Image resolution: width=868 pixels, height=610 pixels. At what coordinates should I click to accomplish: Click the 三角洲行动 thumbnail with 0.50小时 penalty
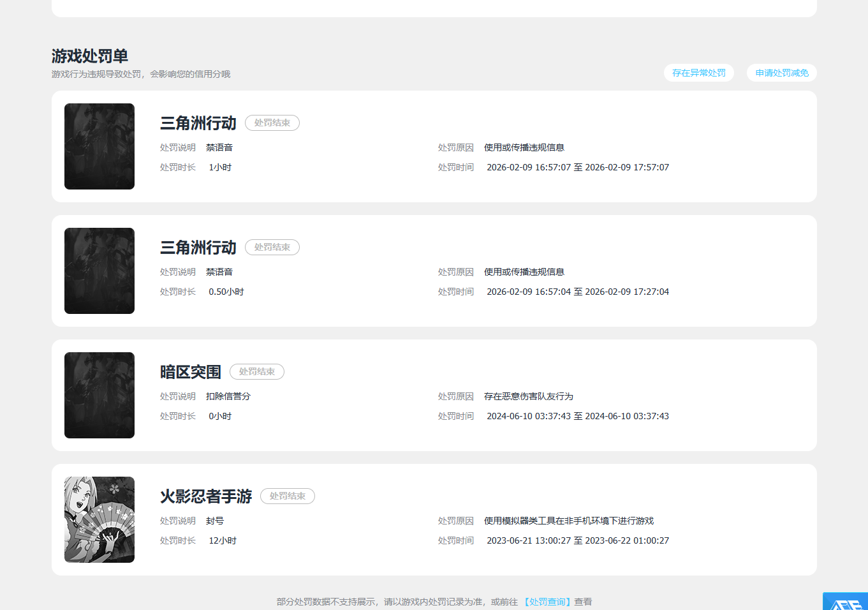coord(99,271)
